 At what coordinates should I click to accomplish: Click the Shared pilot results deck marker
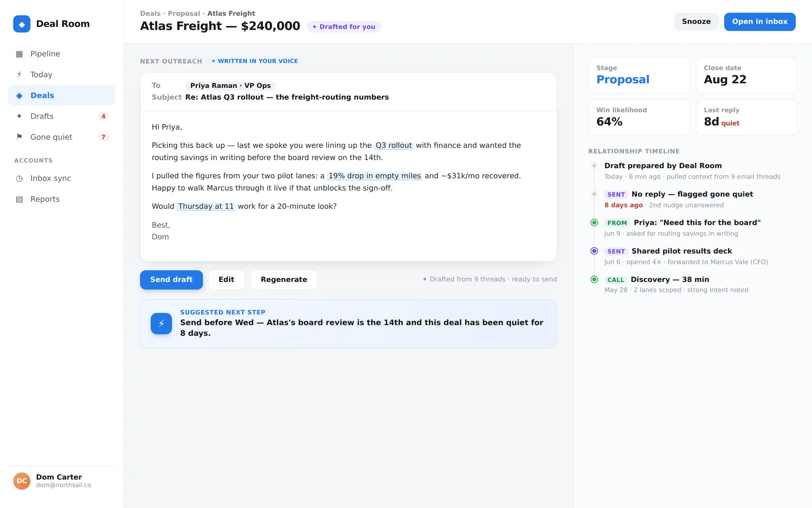pyautogui.click(x=594, y=251)
